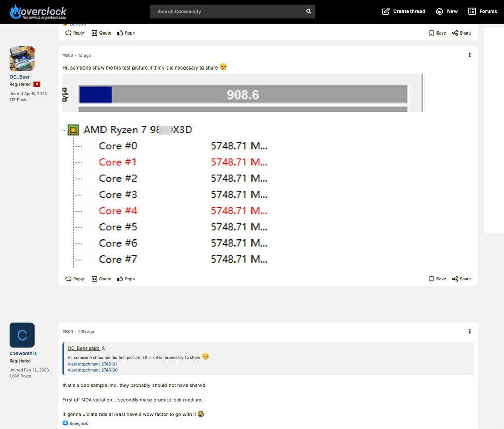504x429 pixels.
Task: Open OC_Beer's avatar picture
Action: click(x=22, y=59)
